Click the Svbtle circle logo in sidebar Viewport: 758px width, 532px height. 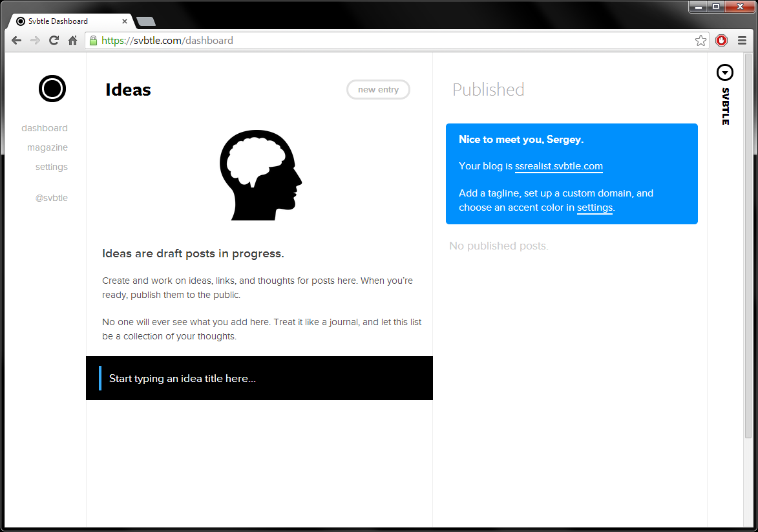52,89
